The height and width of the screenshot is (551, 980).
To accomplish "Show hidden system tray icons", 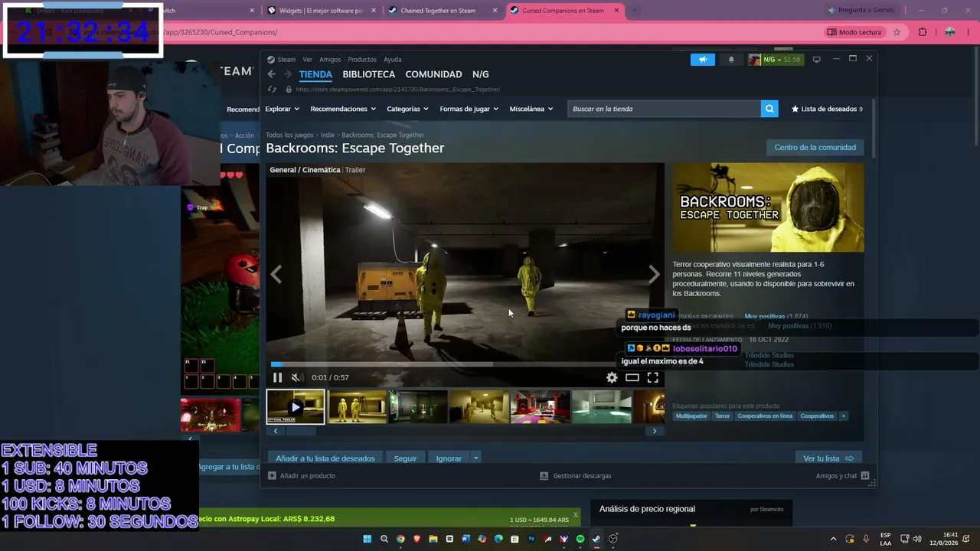I will (833, 539).
